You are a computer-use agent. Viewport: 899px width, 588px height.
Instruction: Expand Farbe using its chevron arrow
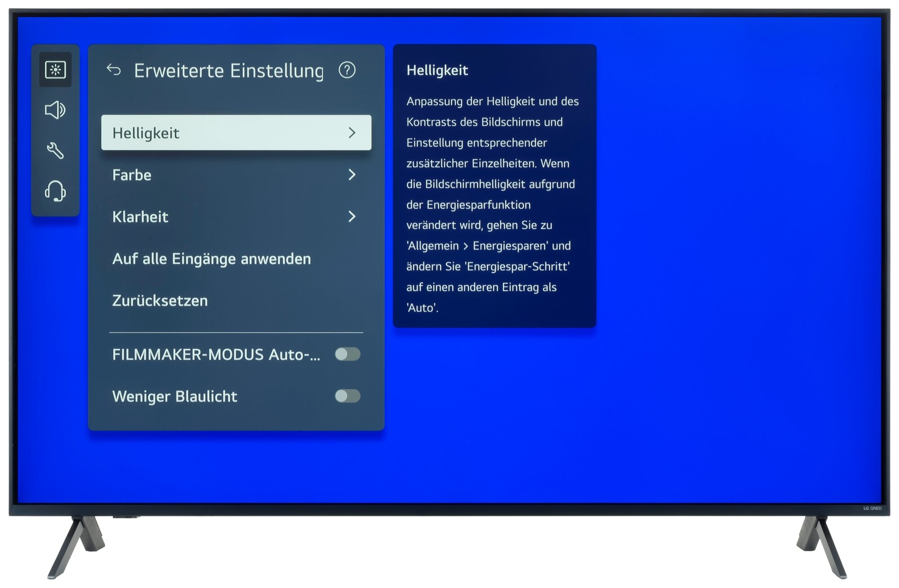(352, 174)
